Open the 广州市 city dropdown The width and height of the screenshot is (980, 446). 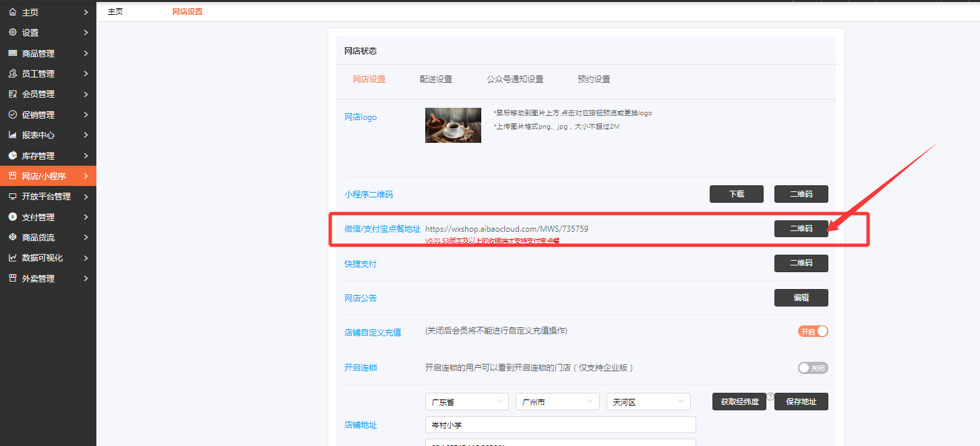point(557,402)
